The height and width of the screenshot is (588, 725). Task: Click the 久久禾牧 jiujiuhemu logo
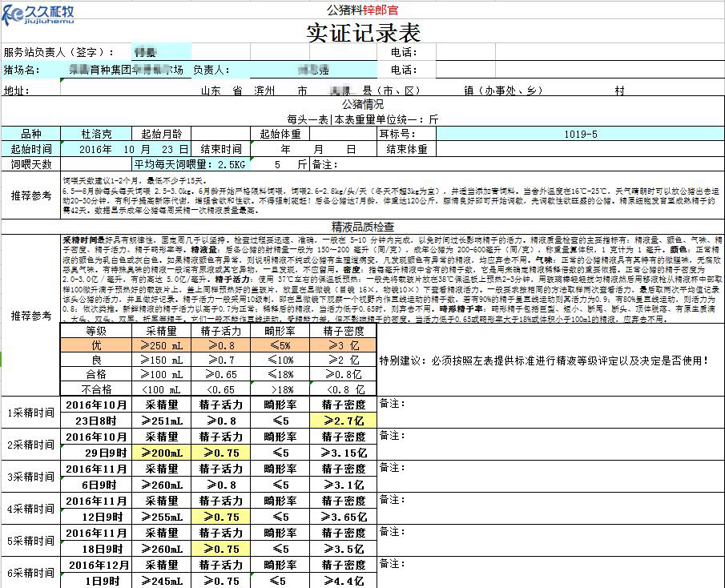point(38,14)
